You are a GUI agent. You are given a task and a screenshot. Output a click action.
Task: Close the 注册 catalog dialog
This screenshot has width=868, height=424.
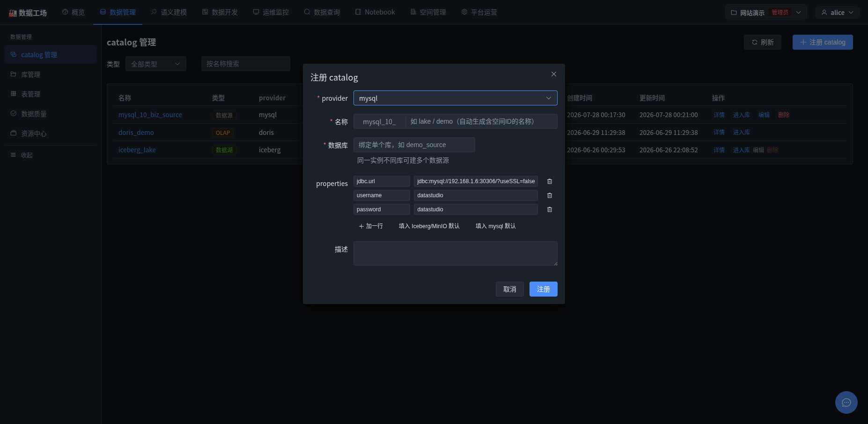(x=554, y=74)
